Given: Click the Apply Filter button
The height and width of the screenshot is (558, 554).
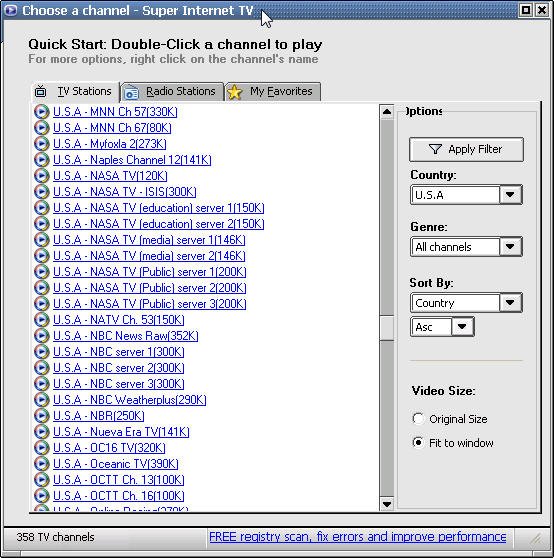Looking at the screenshot, I should (x=466, y=149).
